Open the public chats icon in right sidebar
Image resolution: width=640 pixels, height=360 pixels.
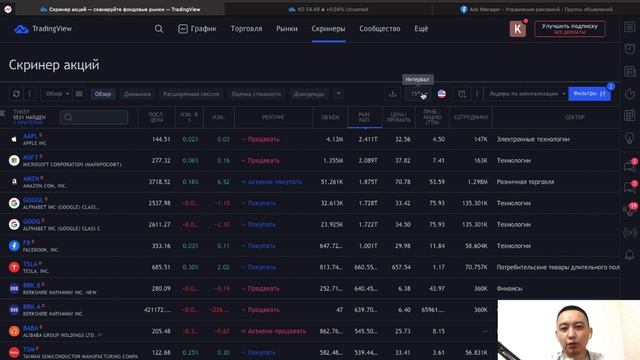pos(630,165)
